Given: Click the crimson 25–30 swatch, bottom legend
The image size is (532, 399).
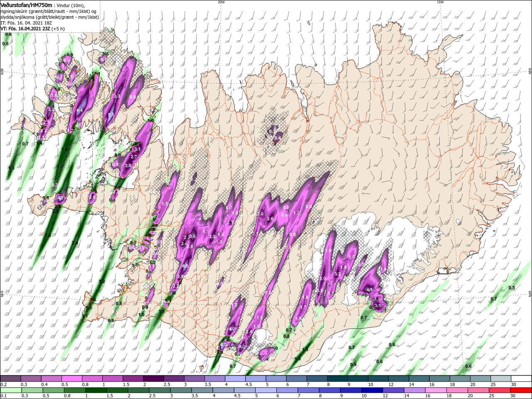Looking at the screenshot, I should 499,390.
